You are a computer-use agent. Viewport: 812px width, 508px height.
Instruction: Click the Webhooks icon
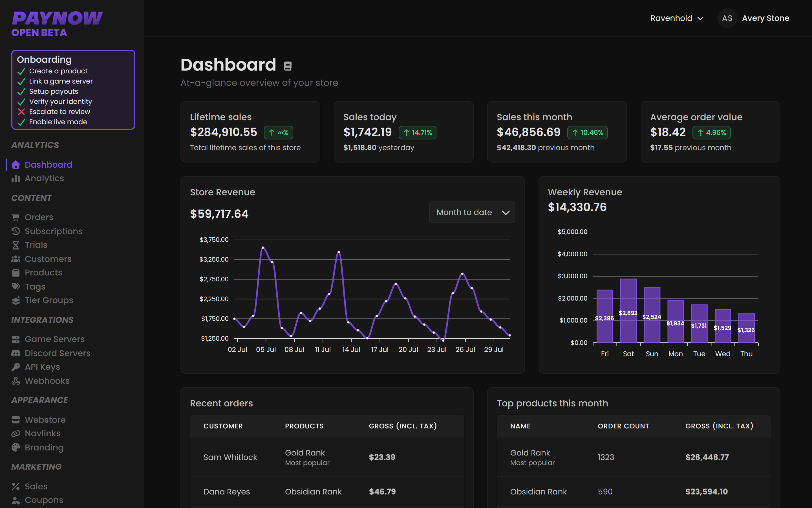(16, 381)
